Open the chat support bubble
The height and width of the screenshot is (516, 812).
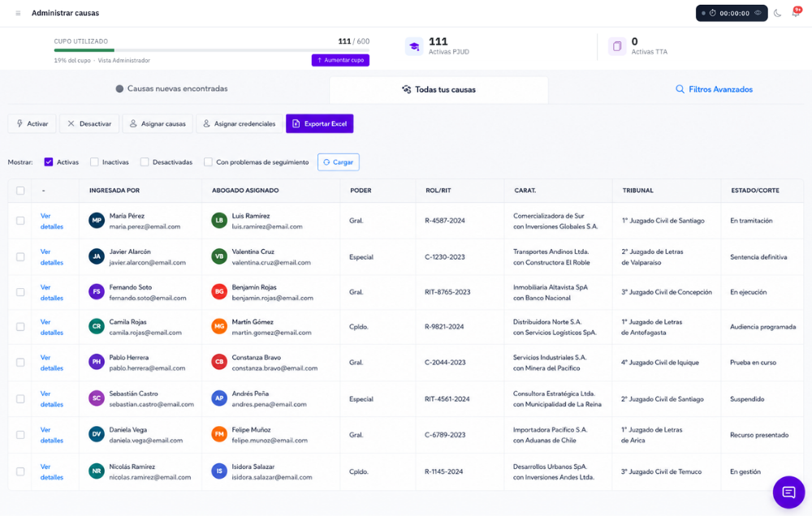point(788,492)
